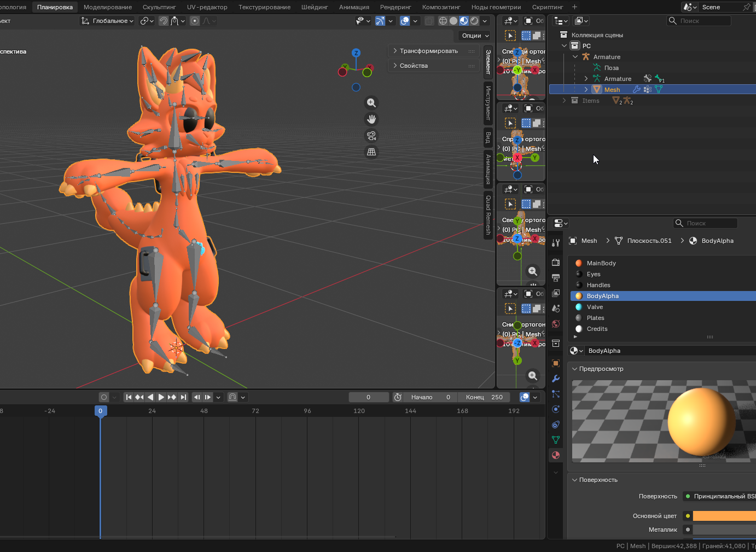Activate the Material Preview shading mode

[464, 21]
